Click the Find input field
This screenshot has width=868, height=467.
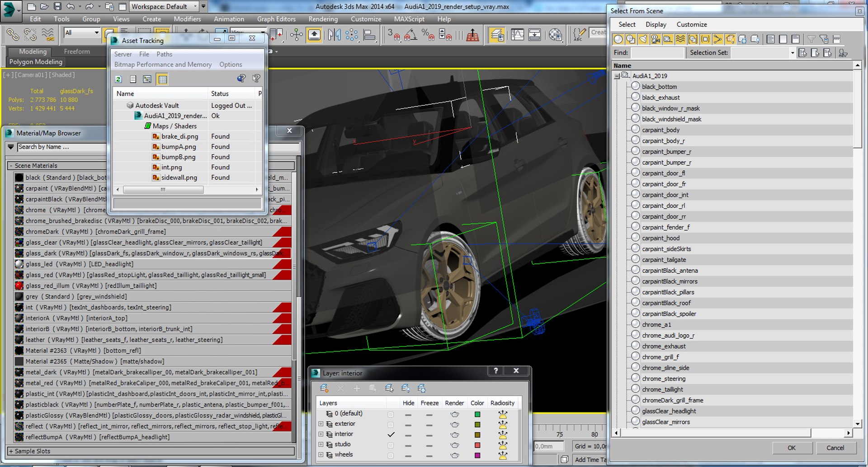click(657, 53)
